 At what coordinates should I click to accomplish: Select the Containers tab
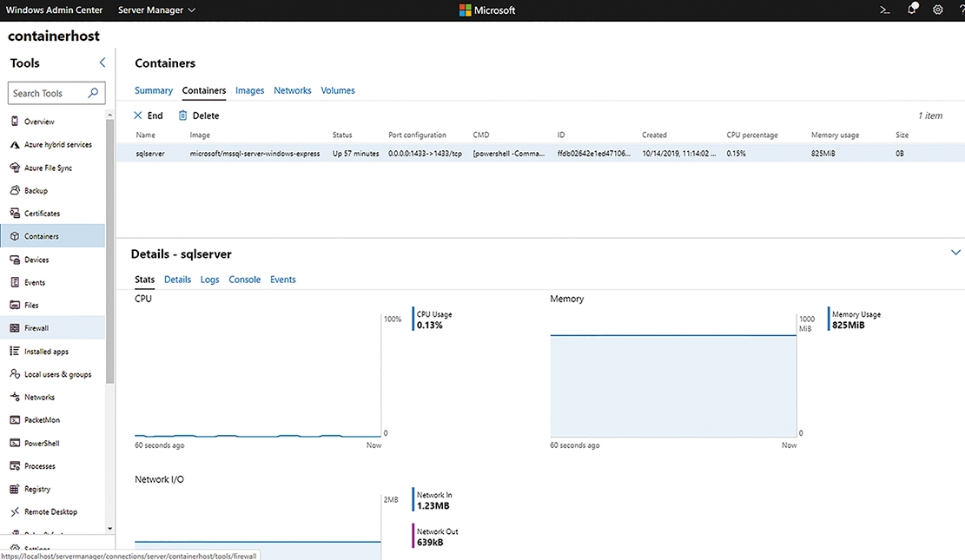204,90
